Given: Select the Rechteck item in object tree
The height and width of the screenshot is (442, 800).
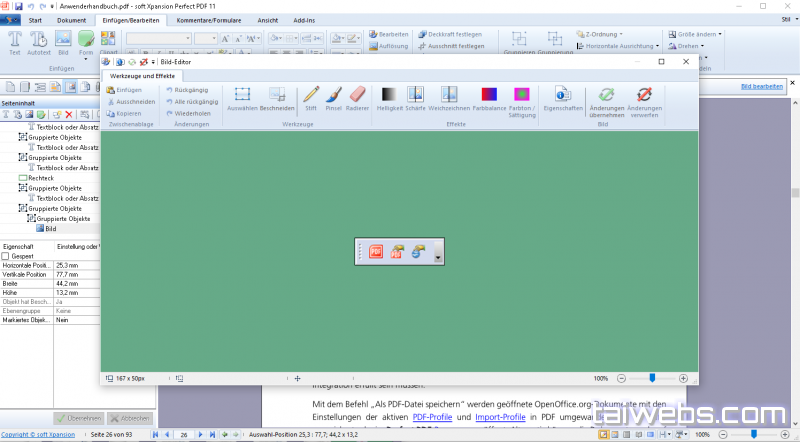Looking at the screenshot, I should [40, 178].
